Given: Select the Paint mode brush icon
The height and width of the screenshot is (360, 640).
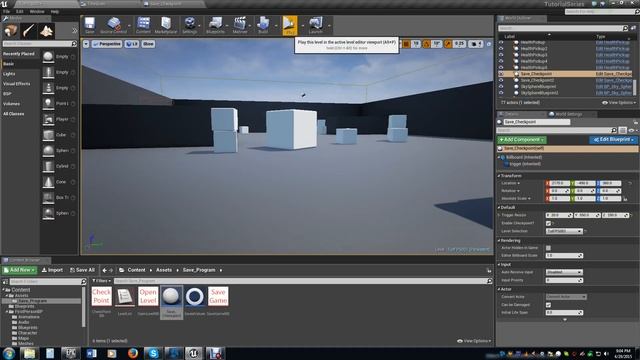Looking at the screenshot, I should [x=29, y=31].
